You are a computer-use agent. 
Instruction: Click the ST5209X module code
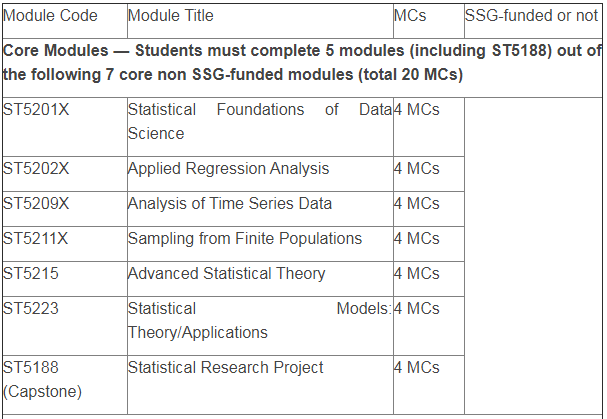coord(36,204)
